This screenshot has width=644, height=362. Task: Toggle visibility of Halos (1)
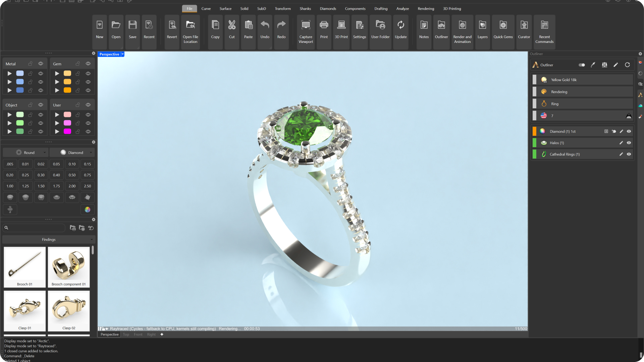coord(629,143)
